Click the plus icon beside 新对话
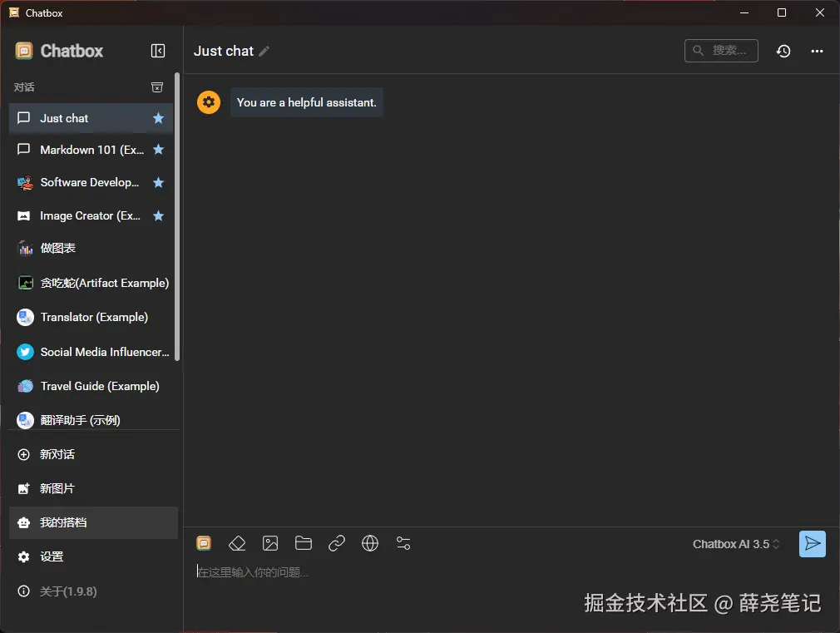The width and height of the screenshot is (840, 633). (23, 454)
